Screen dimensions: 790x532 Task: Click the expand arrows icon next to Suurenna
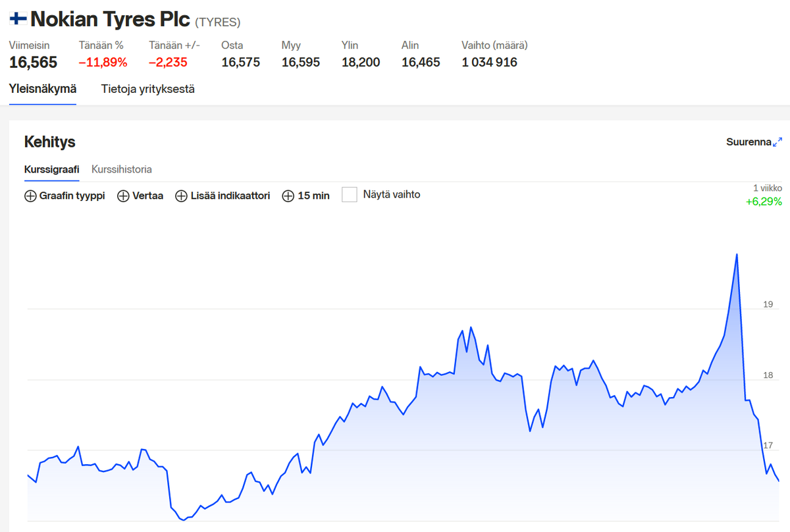point(777,142)
